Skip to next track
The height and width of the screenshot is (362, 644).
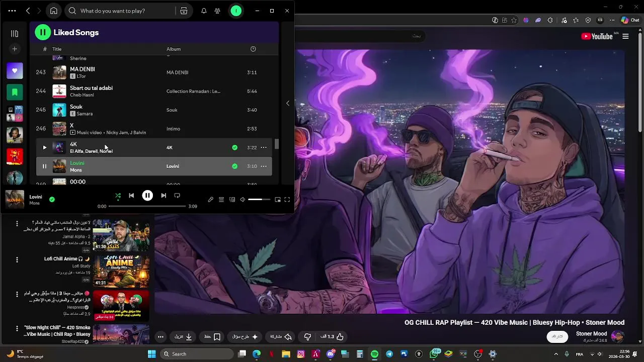pyautogui.click(x=164, y=196)
